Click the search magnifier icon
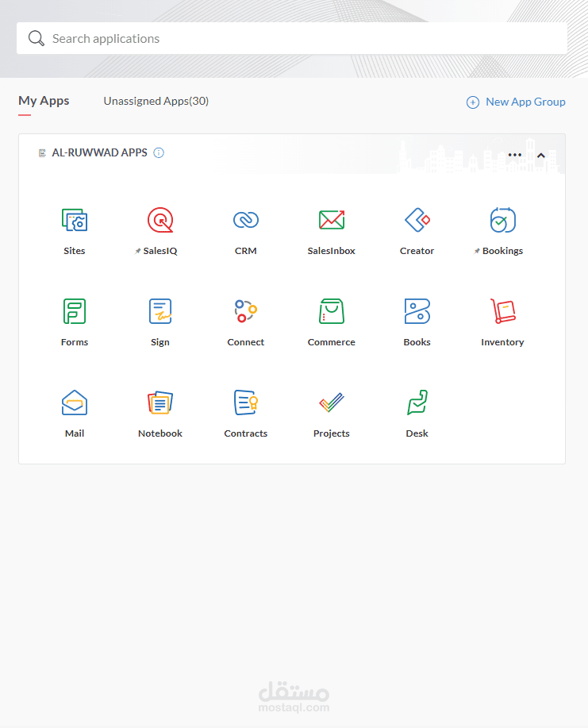 pyautogui.click(x=37, y=38)
